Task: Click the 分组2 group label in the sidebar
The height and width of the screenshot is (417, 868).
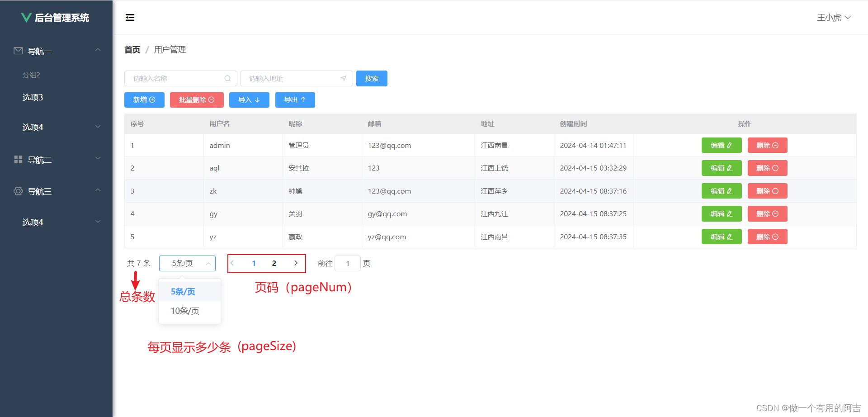Action: pyautogui.click(x=31, y=75)
